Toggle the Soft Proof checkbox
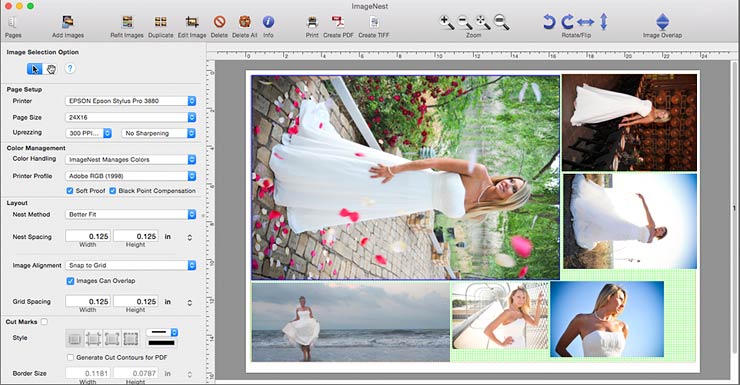740x385 pixels. 70,191
